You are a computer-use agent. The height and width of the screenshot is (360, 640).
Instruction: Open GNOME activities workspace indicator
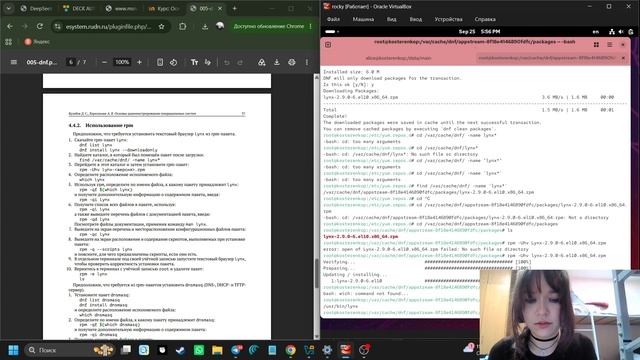pos(332,31)
